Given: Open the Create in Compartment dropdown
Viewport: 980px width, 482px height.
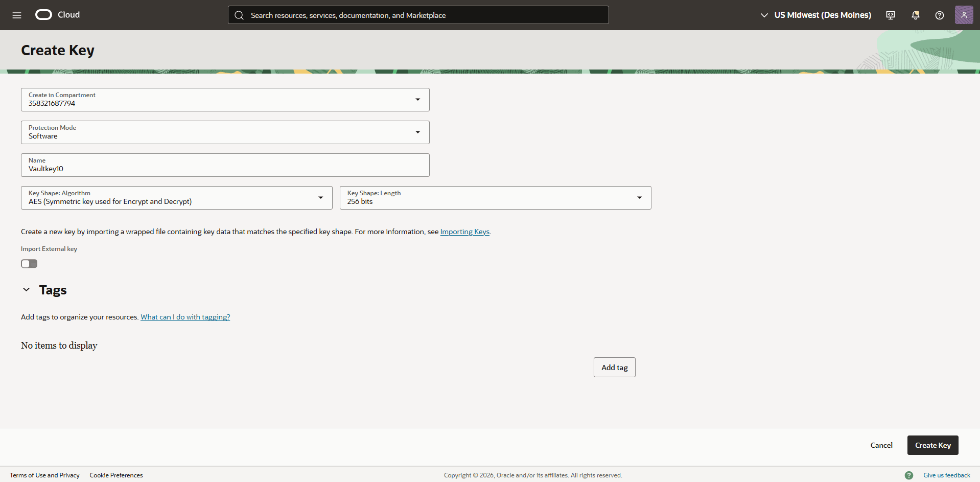Looking at the screenshot, I should [x=225, y=100].
